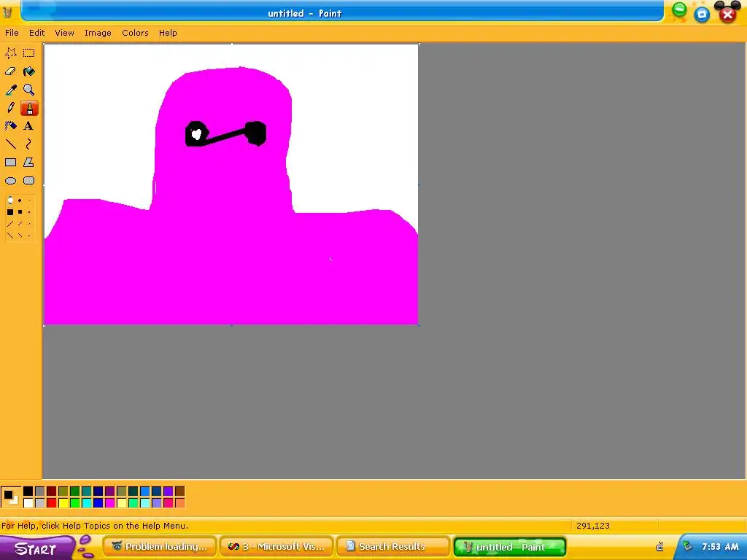Activate the Pick Color eyedropper tool
Viewport: 747px width, 560px height.
coord(10,90)
